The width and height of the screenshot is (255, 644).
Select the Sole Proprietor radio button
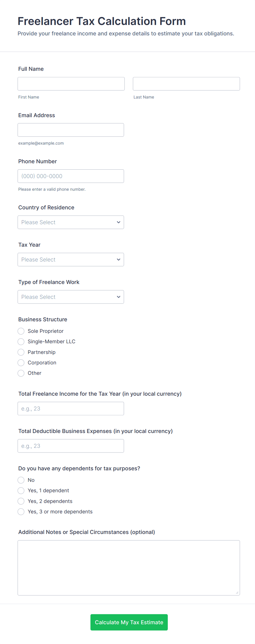(x=21, y=331)
